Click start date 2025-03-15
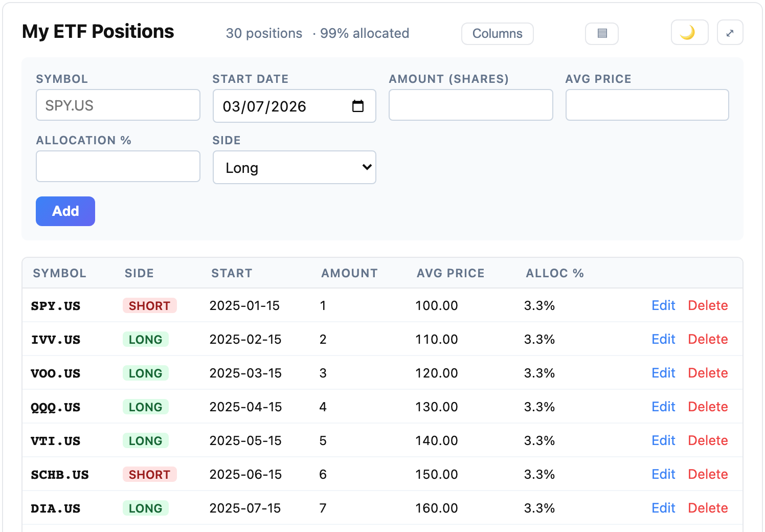 (245, 373)
